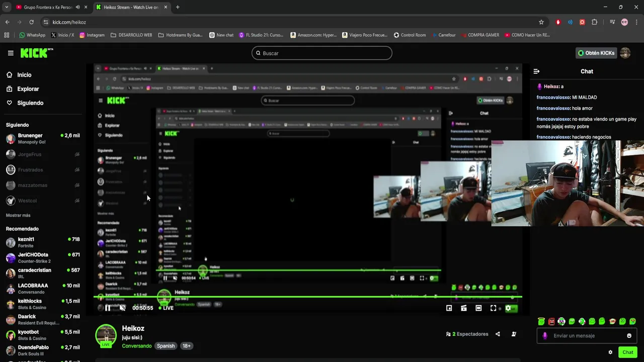The height and width of the screenshot is (362, 644).
Task: Click the 18+ tag
Action: point(187,346)
